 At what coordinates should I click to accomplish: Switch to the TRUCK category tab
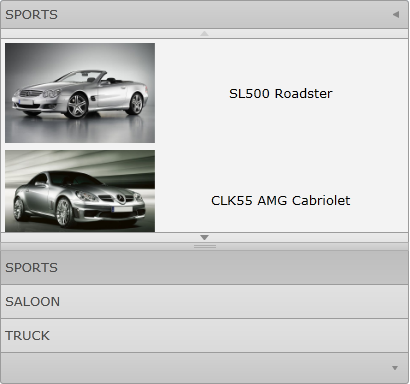pos(204,336)
